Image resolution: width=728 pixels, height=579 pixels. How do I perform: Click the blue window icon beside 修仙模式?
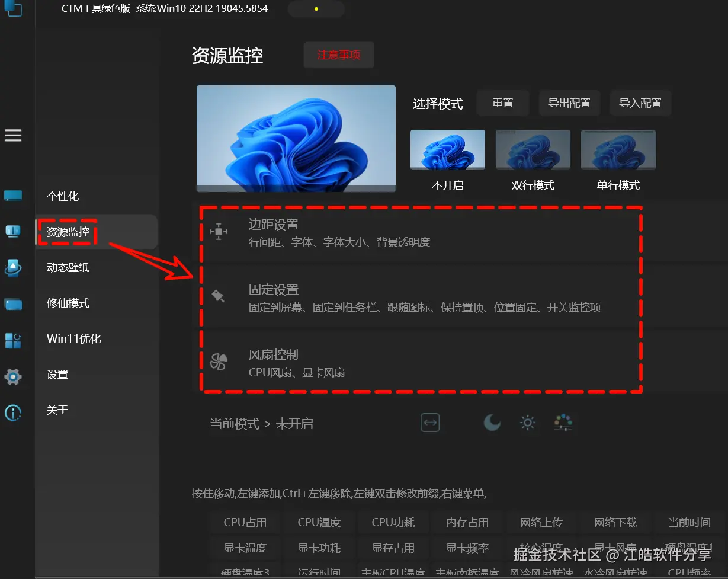tap(13, 303)
